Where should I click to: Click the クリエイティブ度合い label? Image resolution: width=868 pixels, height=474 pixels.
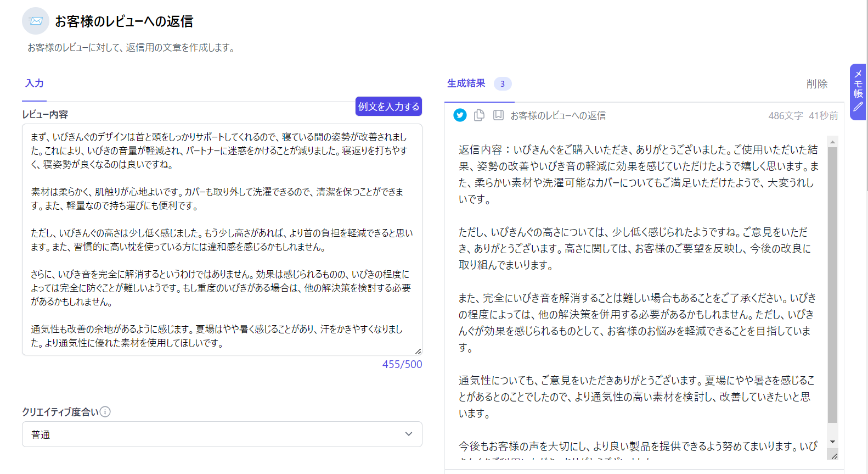click(x=60, y=411)
